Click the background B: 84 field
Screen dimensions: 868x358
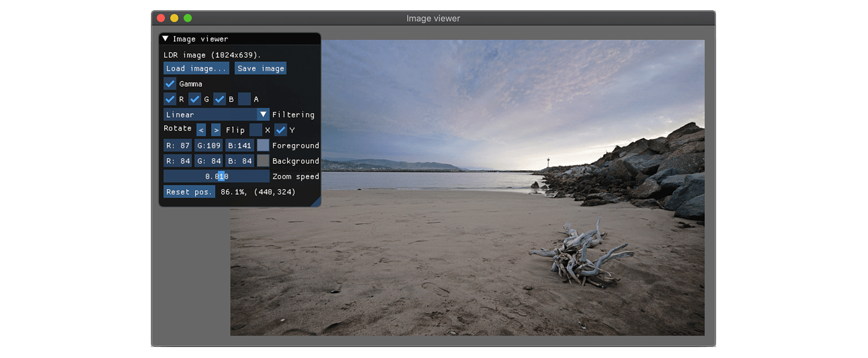240,161
